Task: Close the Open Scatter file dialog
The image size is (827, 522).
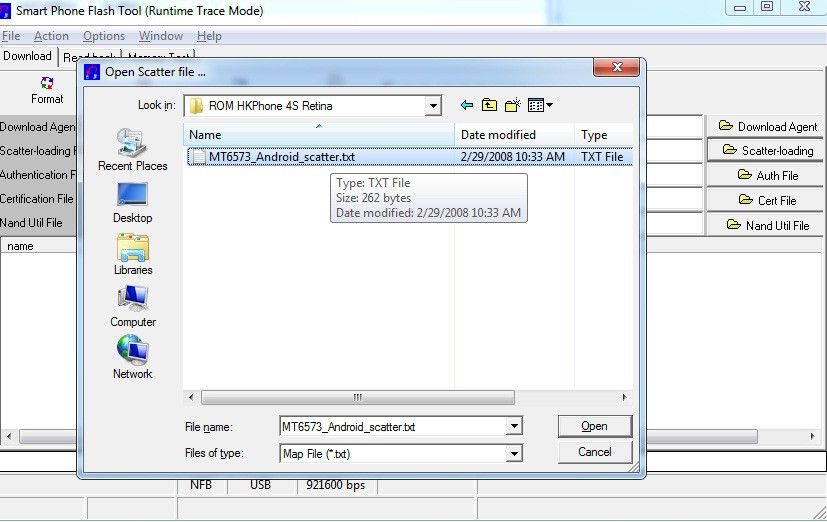Action: coord(617,67)
